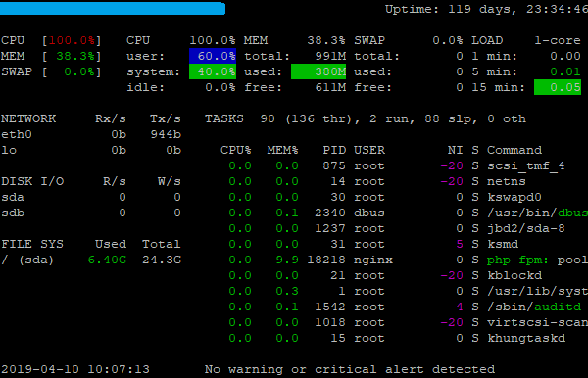Click the highlighted 15 min load 0.05

coord(558,87)
